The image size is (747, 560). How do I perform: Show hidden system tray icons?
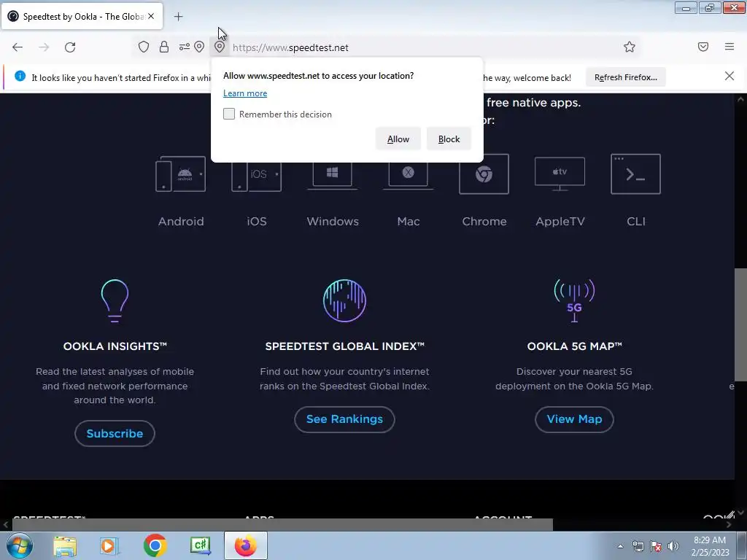[x=620, y=546]
